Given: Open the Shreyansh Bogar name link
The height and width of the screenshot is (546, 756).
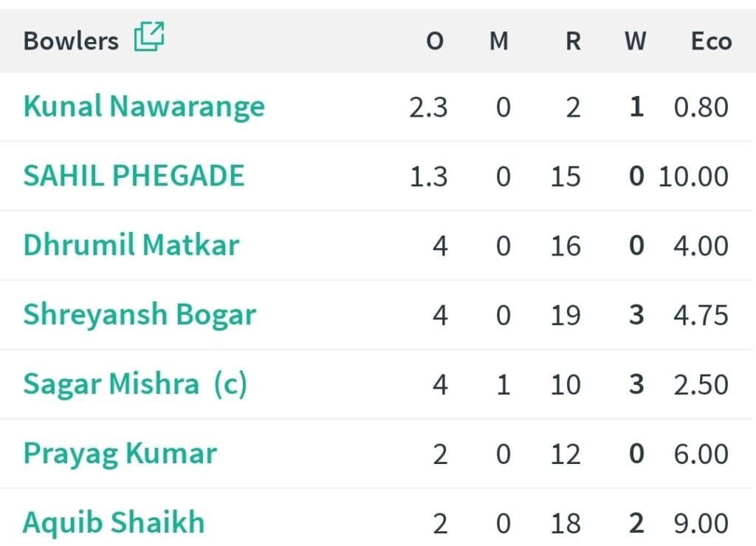Looking at the screenshot, I should (140, 315).
